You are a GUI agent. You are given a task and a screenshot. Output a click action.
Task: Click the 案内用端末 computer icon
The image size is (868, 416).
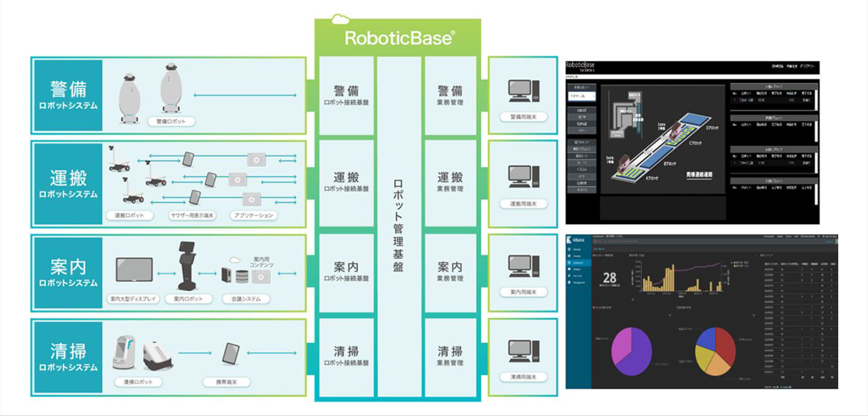pos(523,266)
